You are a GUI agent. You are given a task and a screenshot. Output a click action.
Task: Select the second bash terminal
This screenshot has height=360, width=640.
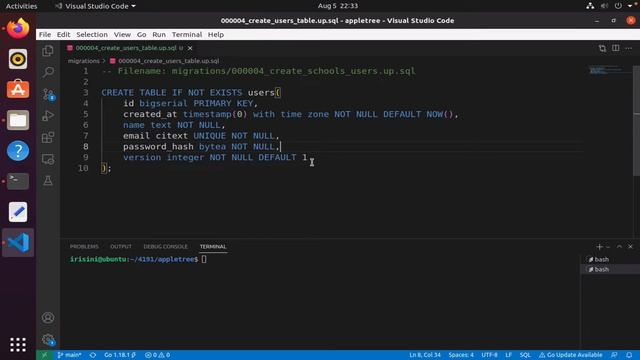click(x=610, y=269)
